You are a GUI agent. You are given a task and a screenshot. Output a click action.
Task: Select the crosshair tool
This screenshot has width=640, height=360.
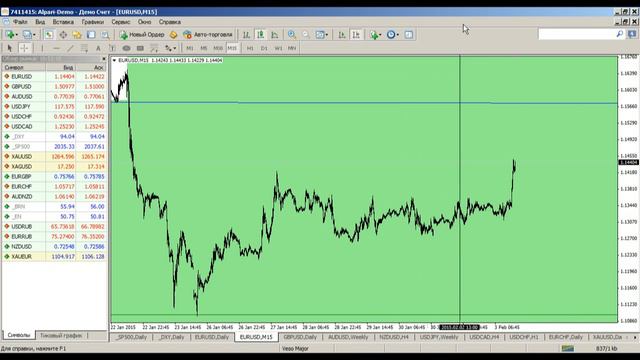click(x=24, y=48)
